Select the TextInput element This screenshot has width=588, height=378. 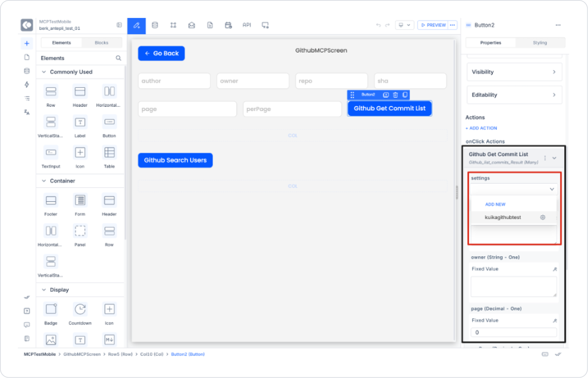(51, 157)
